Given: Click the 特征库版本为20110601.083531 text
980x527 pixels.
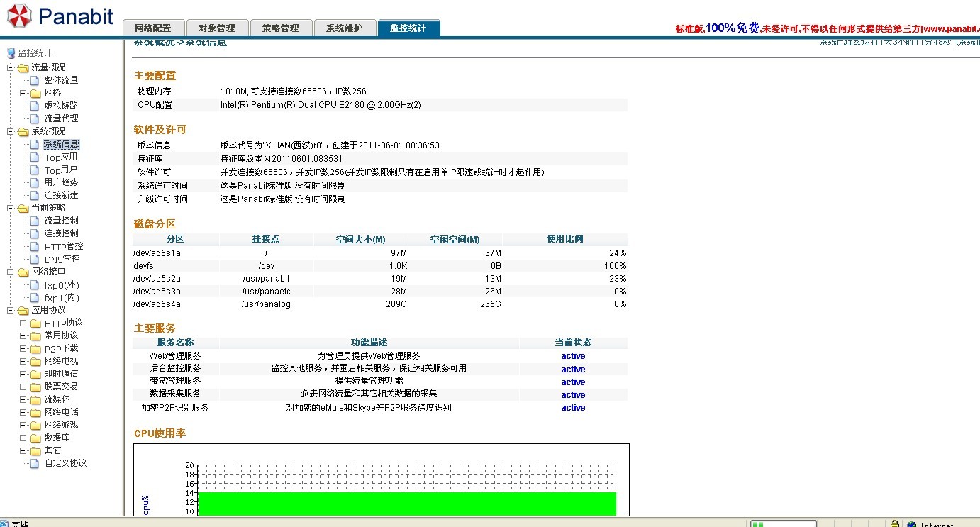Looking at the screenshot, I should coord(282,159).
